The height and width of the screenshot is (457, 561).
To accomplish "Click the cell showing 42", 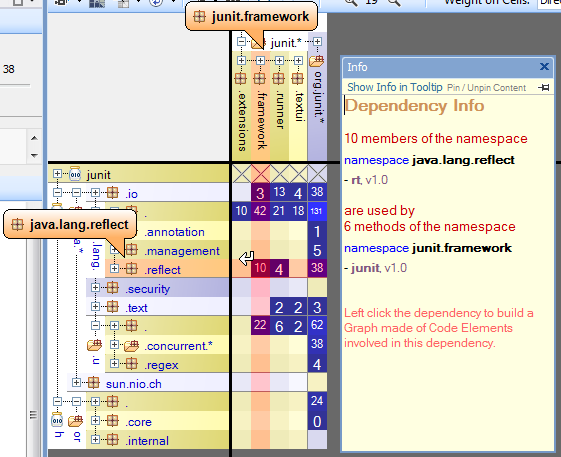I will point(260,211).
